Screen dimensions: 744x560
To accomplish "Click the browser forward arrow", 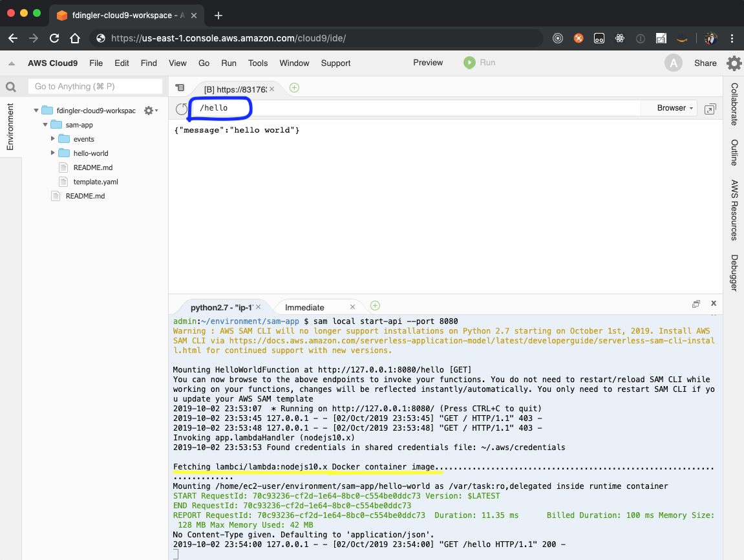I will coord(33,38).
